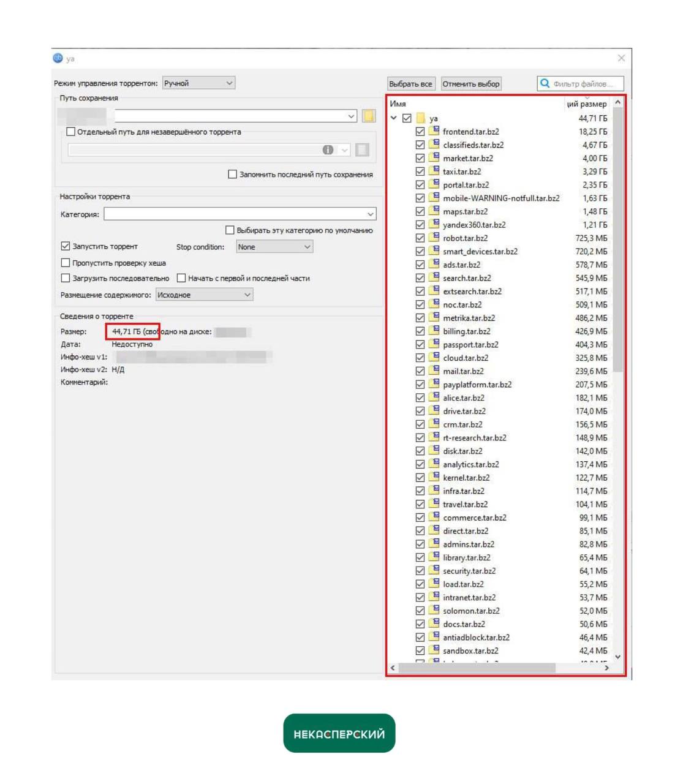
Task: Click the ya folder icon
Action: 421,118
